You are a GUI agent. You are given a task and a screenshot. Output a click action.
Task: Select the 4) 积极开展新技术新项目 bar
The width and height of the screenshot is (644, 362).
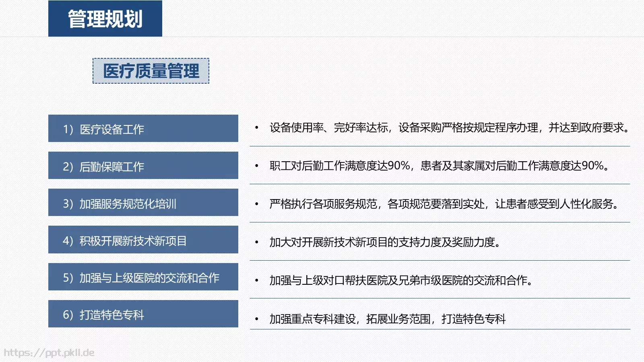[x=143, y=240]
